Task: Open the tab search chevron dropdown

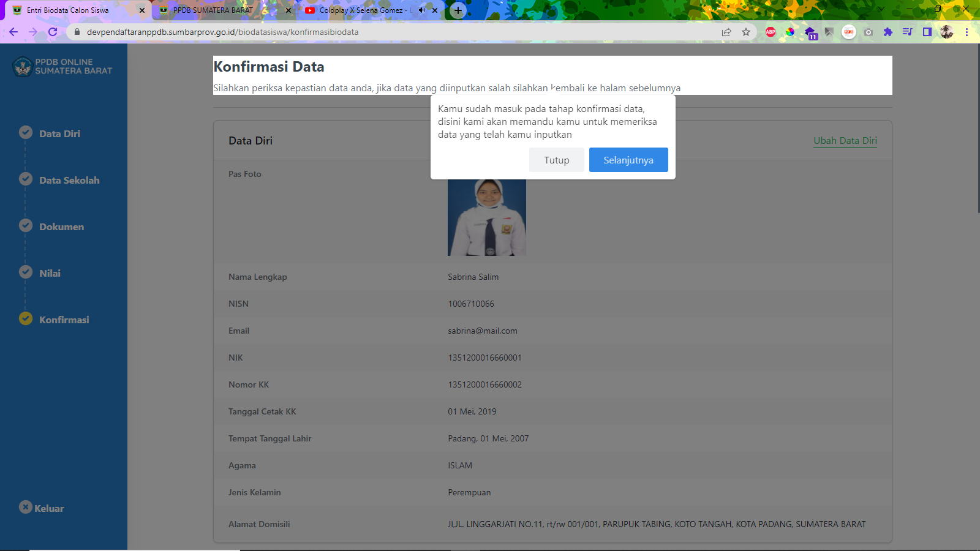Action: pos(881,10)
